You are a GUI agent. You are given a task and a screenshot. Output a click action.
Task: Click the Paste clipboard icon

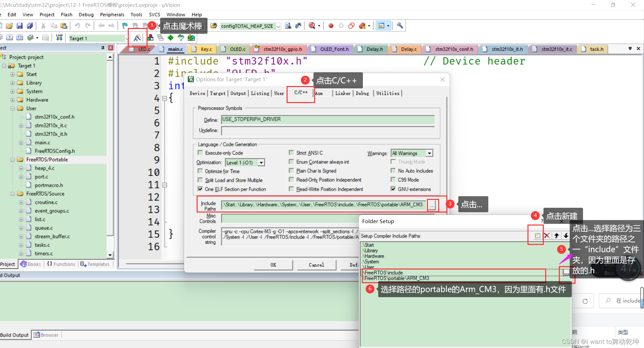click(64, 26)
